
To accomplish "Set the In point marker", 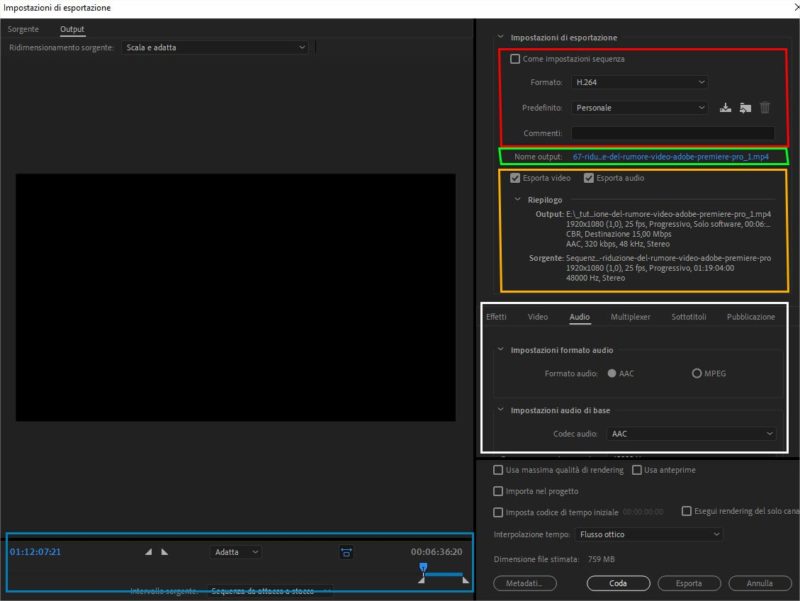I will click(x=148, y=551).
